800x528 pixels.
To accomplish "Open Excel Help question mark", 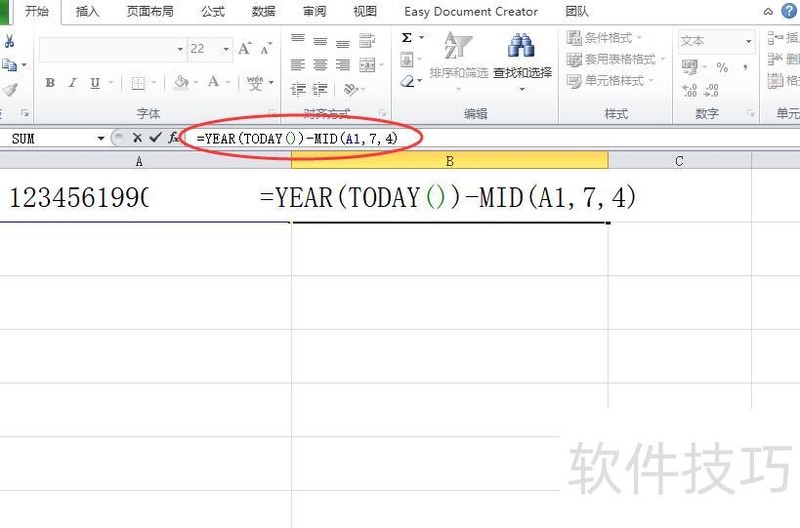I will 789,11.
